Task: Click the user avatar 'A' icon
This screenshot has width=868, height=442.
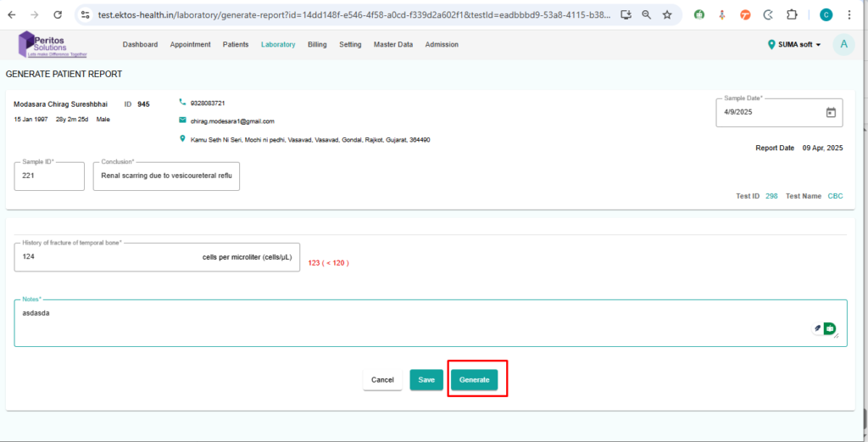Action: pos(843,45)
